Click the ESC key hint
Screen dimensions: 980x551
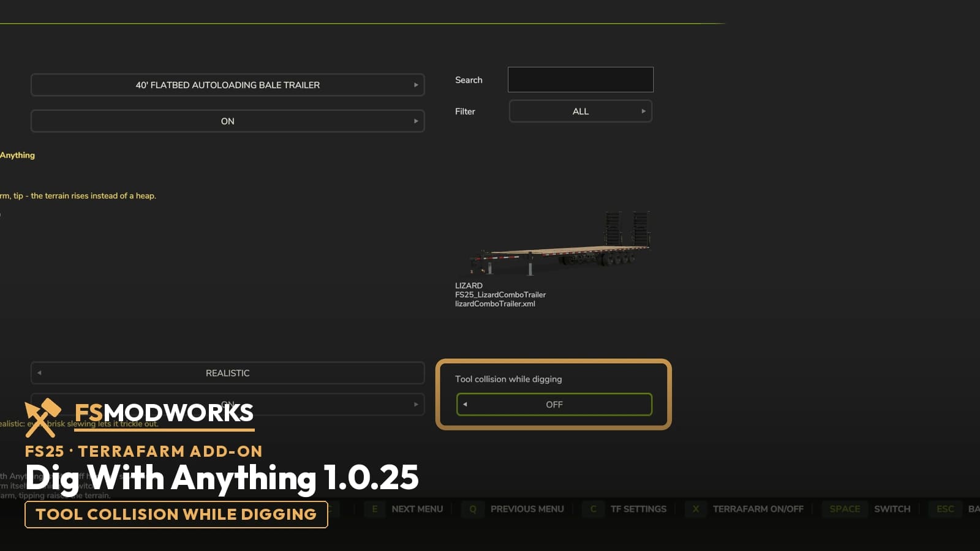pyautogui.click(x=945, y=509)
